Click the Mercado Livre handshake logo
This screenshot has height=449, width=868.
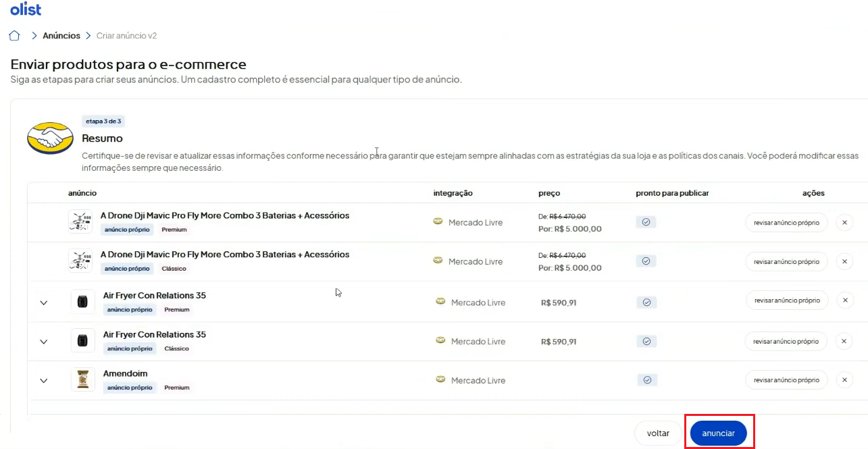coord(50,138)
